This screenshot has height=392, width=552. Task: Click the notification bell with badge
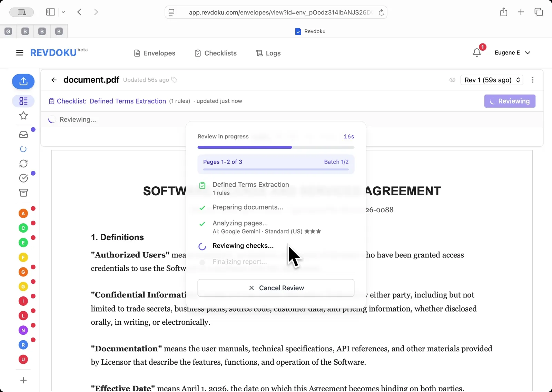[x=477, y=52]
